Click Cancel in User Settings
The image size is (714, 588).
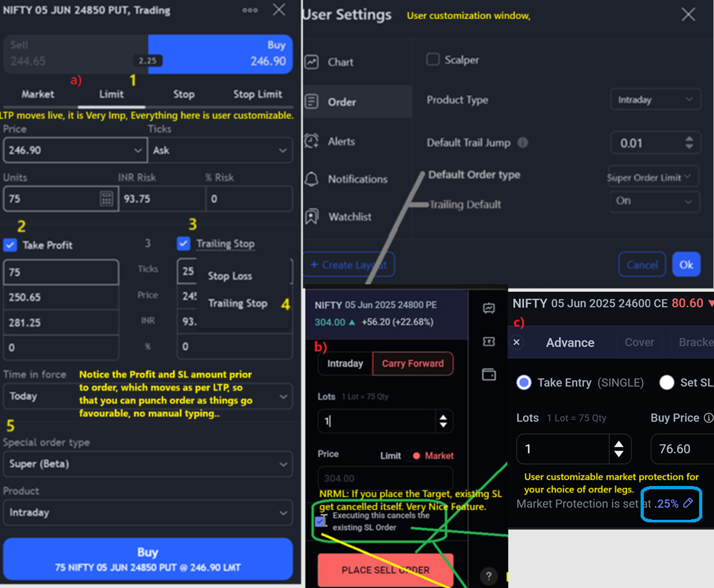coord(642,264)
